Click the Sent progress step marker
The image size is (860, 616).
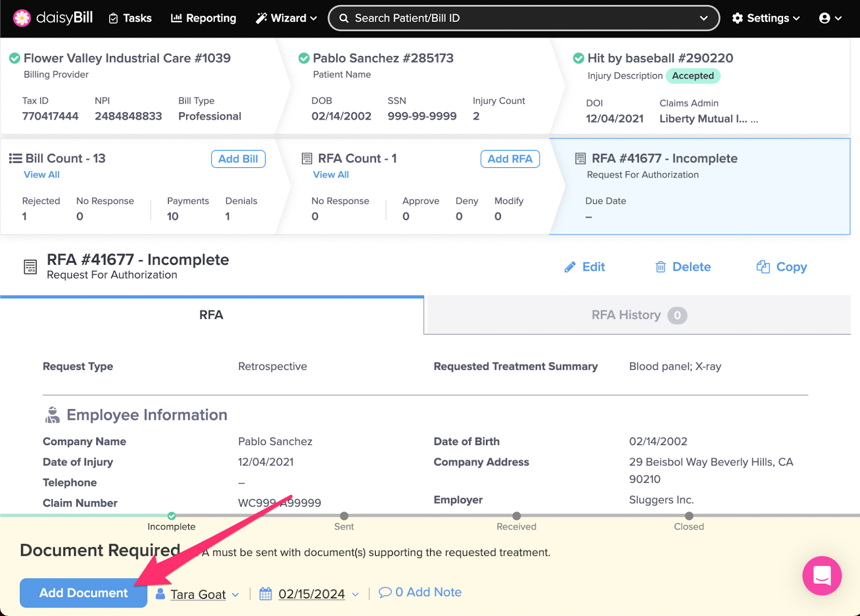coord(344,516)
